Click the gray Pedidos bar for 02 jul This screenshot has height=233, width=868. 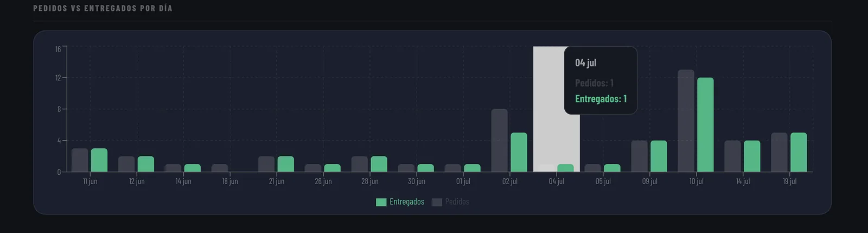tap(500, 140)
